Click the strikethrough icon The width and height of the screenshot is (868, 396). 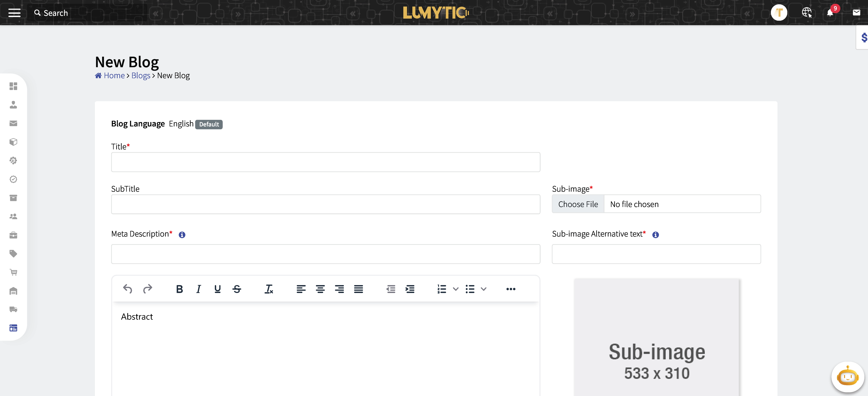pyautogui.click(x=237, y=289)
